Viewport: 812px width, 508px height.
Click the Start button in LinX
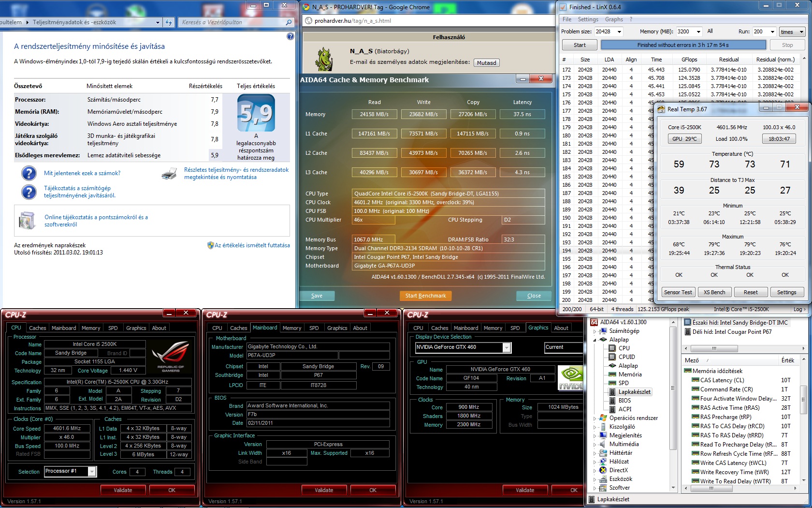580,45
